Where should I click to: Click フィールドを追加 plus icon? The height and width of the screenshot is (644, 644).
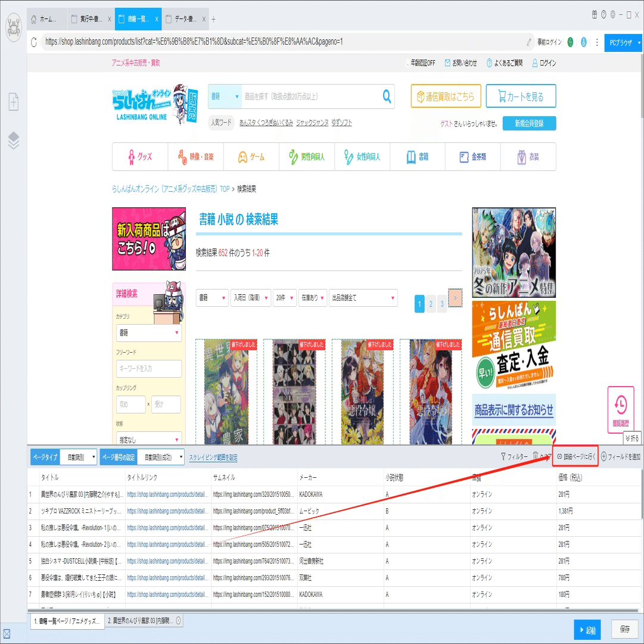coord(603,456)
